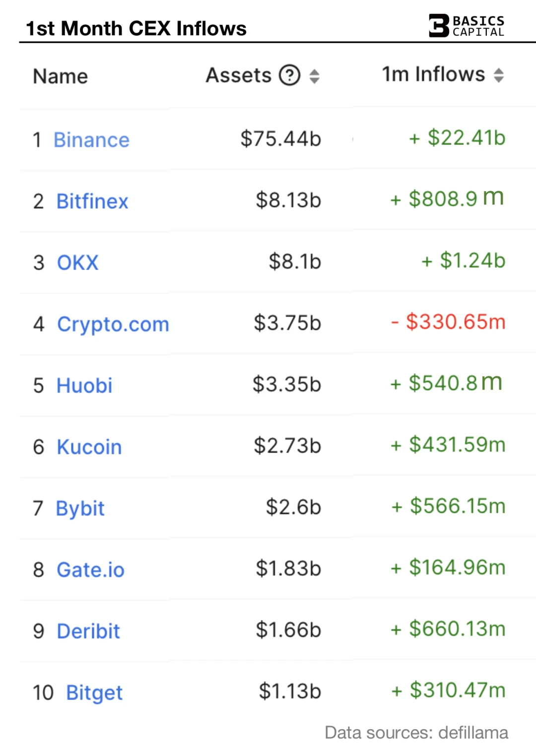Open the Crypto.com exchange link

tap(113, 324)
